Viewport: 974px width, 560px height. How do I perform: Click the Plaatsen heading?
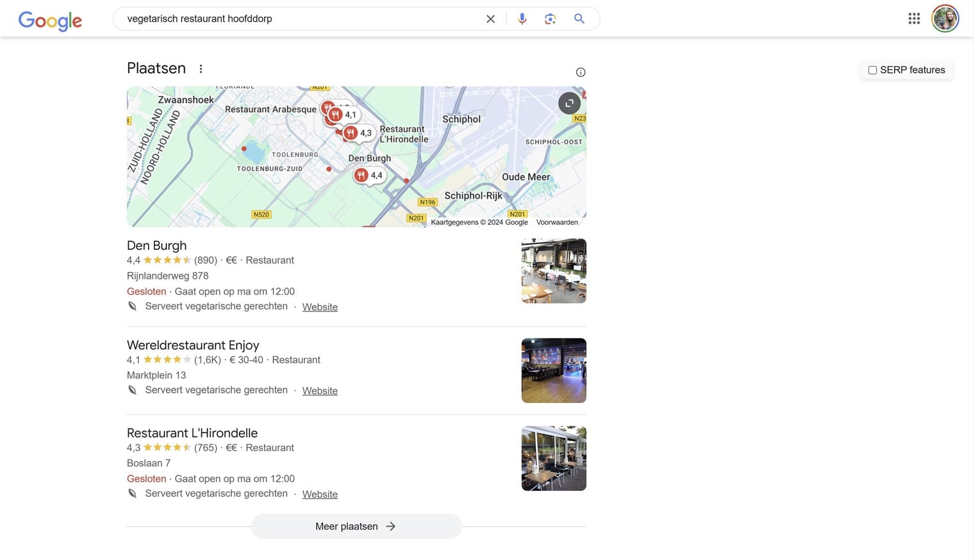click(156, 69)
